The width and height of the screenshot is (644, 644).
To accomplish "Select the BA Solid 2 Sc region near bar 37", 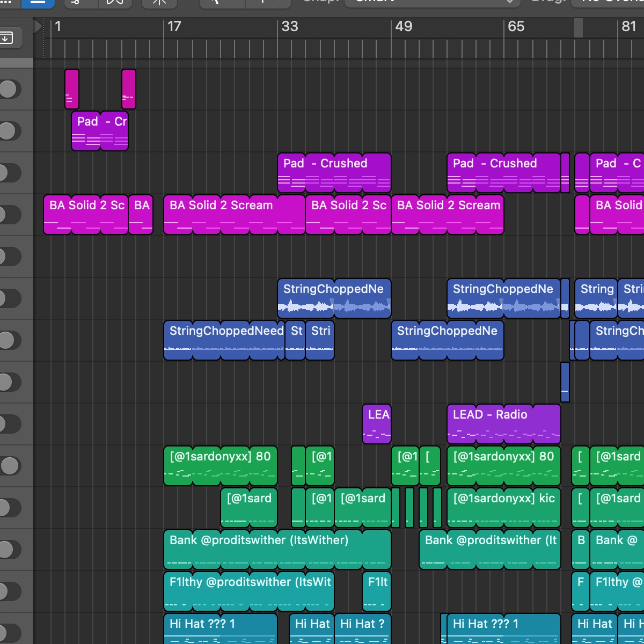I will click(348, 215).
